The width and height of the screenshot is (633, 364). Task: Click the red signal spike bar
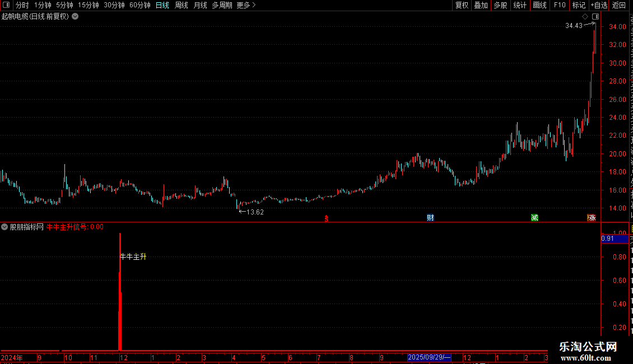[x=120, y=291]
